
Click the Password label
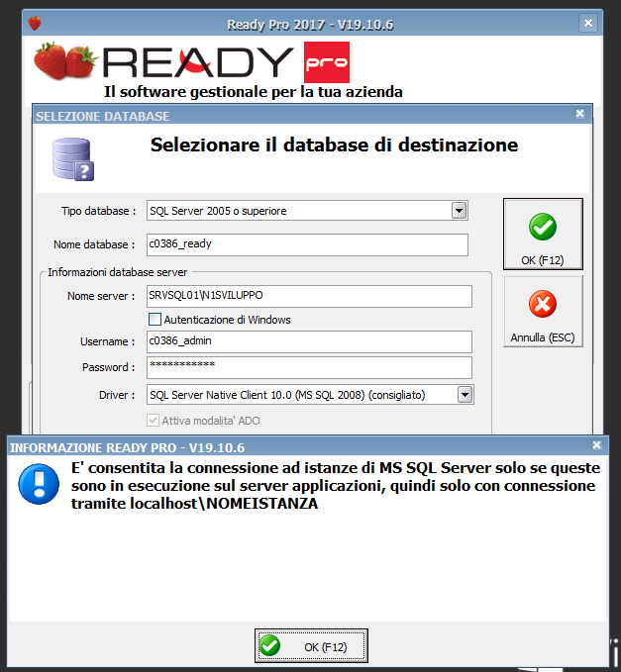[108, 367]
